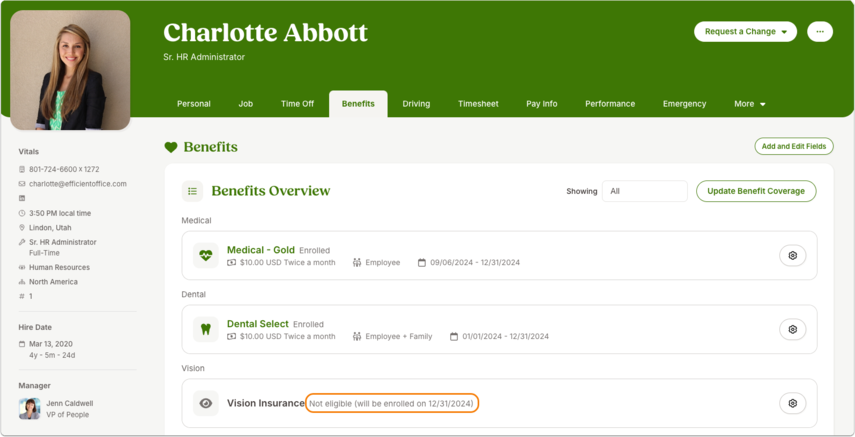Click the Benefits Overview list icon
855x437 pixels.
[192, 191]
